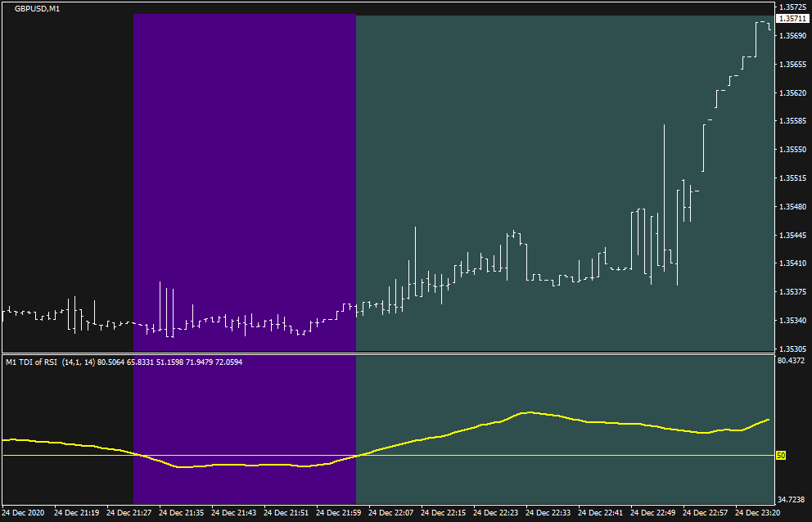Click the 1.35655 price axis label
Image resolution: width=812 pixels, height=522 pixels.
click(793, 64)
